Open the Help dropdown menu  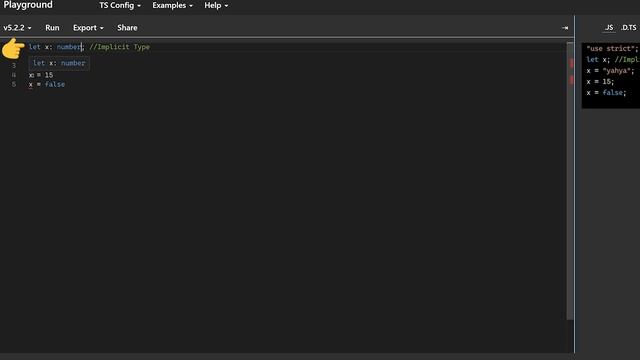click(216, 5)
